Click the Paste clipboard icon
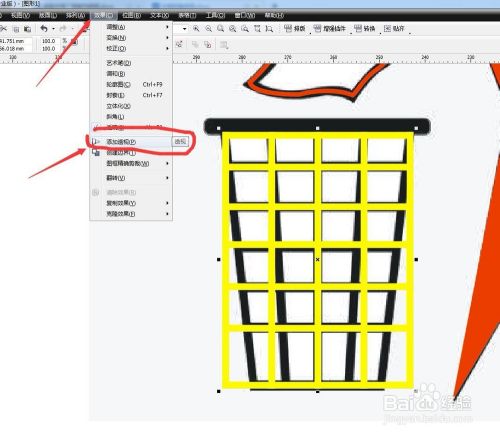500x436 pixels. (27, 29)
